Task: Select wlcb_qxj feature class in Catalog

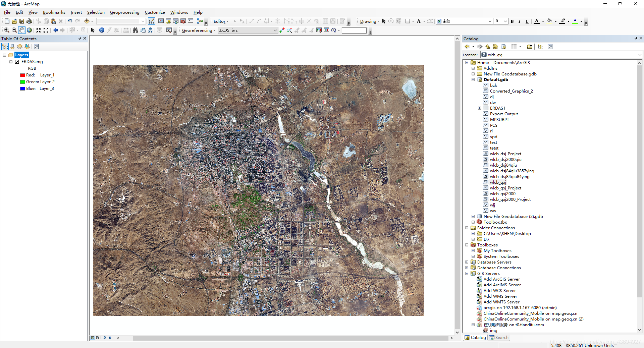Action: point(498,182)
